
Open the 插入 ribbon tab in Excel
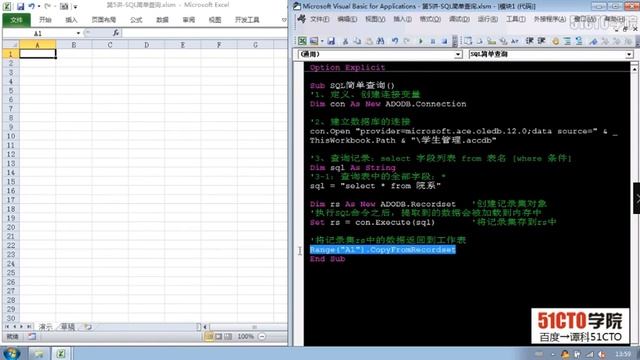click(x=71, y=20)
